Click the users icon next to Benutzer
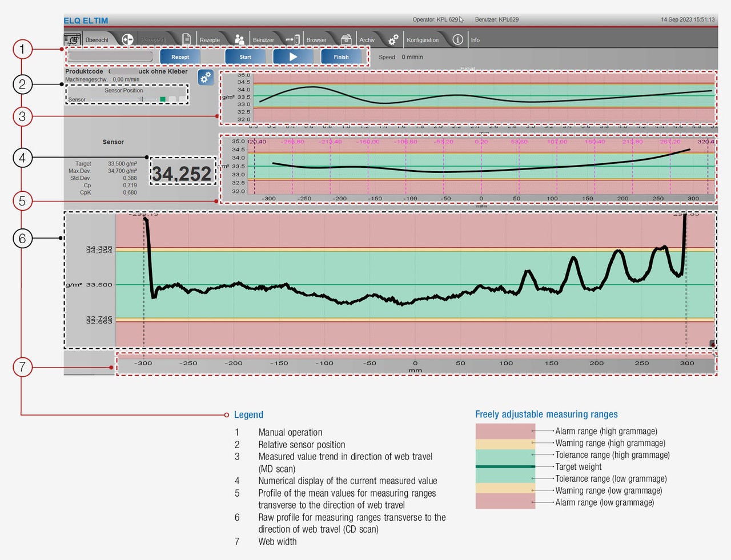Viewport: 731px width, 560px height. point(240,39)
